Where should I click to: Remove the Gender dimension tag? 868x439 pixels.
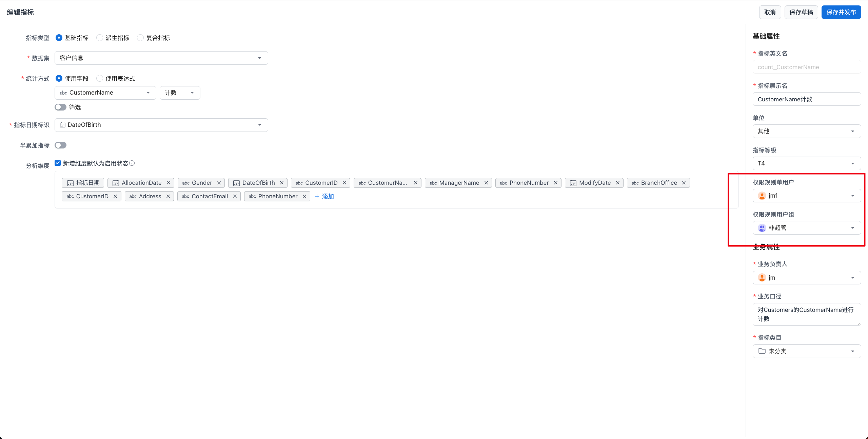pos(219,183)
